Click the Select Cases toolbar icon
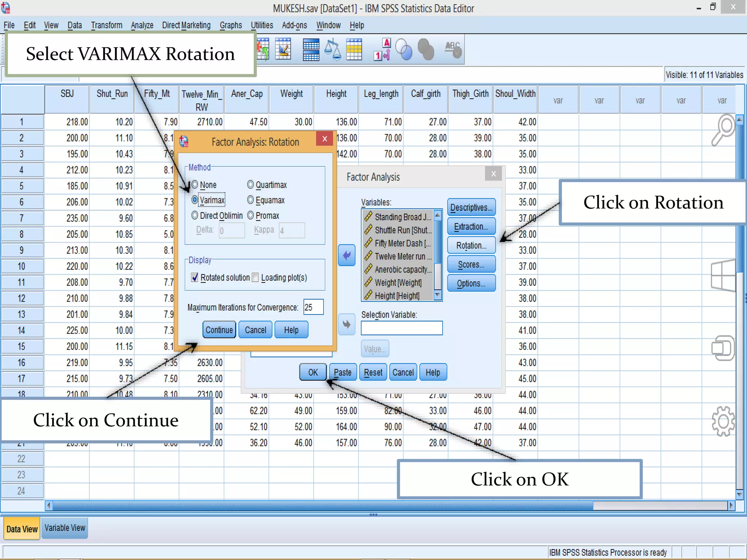Screen dimensions: 747x560 354,49
